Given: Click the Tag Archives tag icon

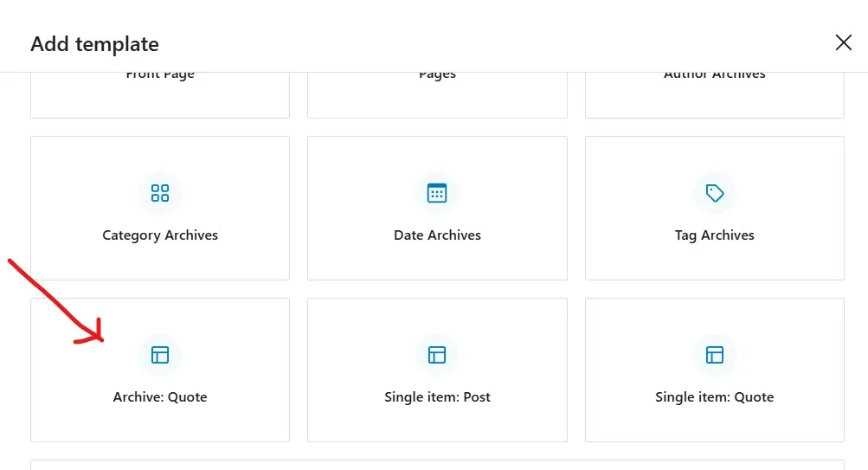Looking at the screenshot, I should [715, 193].
